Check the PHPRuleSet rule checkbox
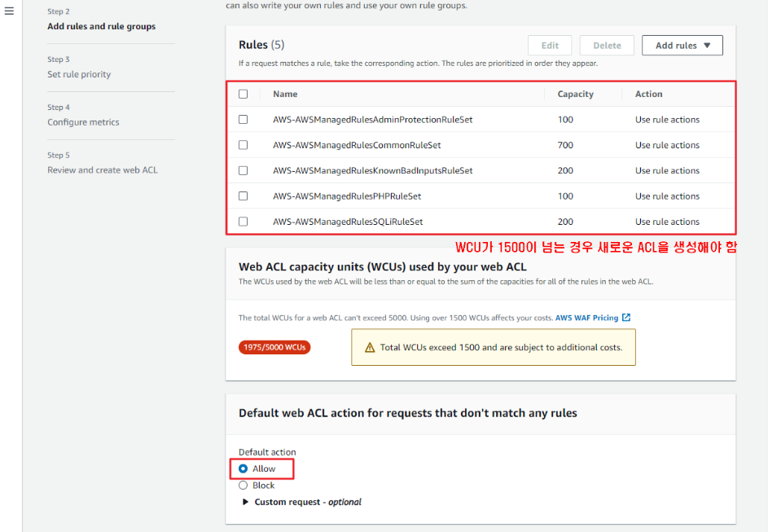 (243, 196)
